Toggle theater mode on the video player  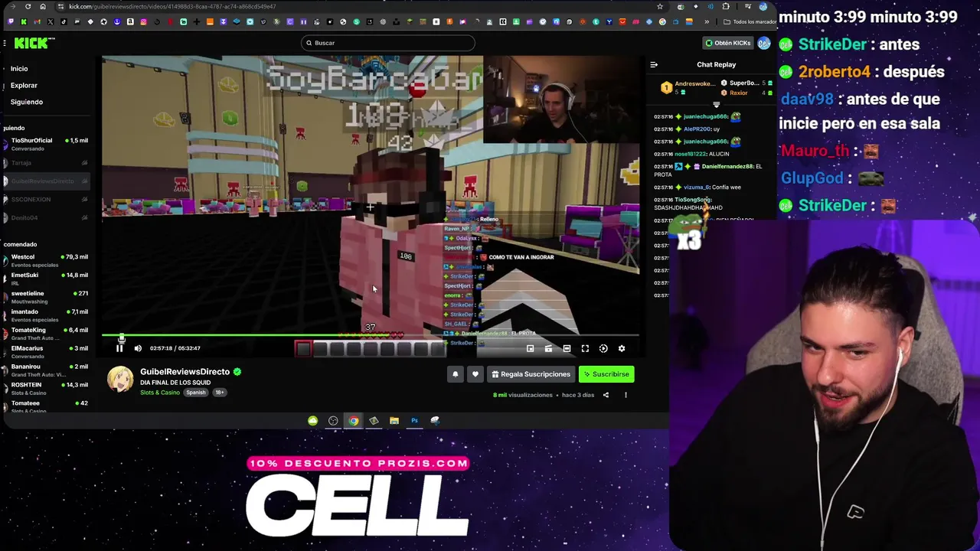coord(567,348)
